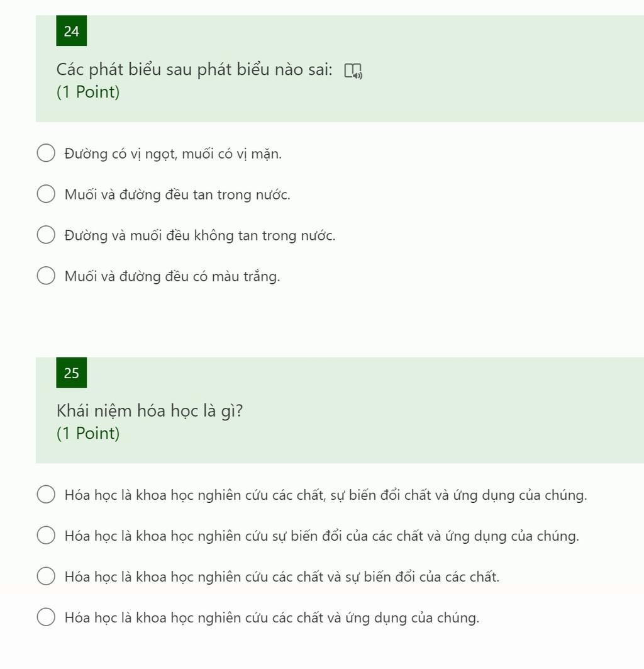Viewport: 644px width, 669px height.
Task: Open Immersive Reader for question 24
Action: (353, 71)
